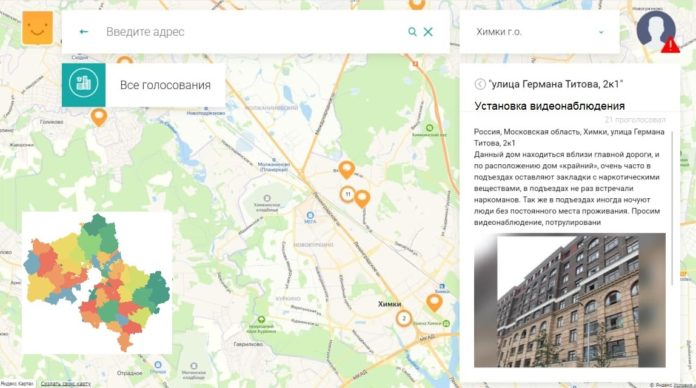This screenshot has height=388, width=696.
Task: Select the cluster marker labeled 2 near Химки
Action: click(x=403, y=318)
